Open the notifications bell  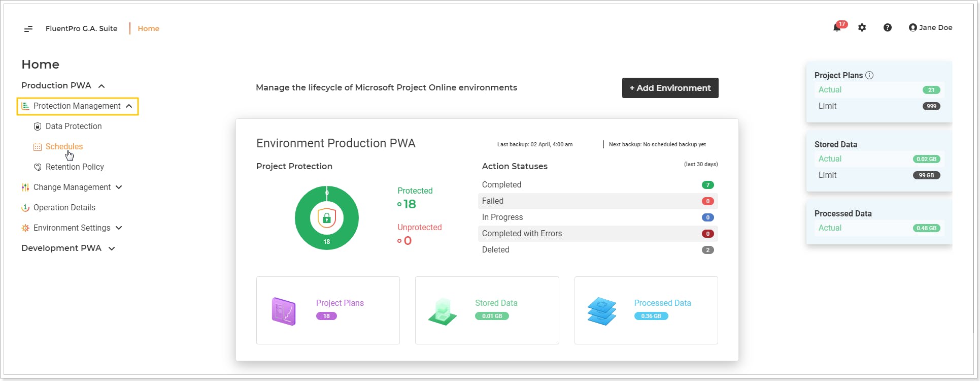click(837, 28)
